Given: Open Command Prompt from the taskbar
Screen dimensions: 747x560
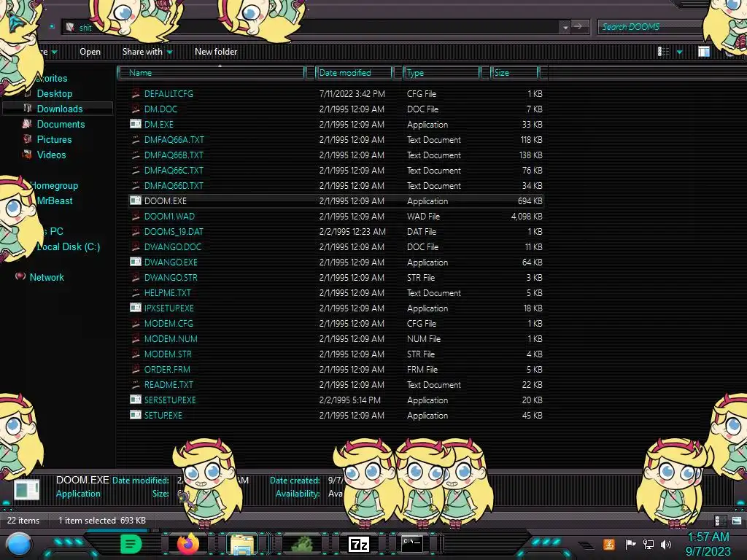Looking at the screenshot, I should point(411,543).
